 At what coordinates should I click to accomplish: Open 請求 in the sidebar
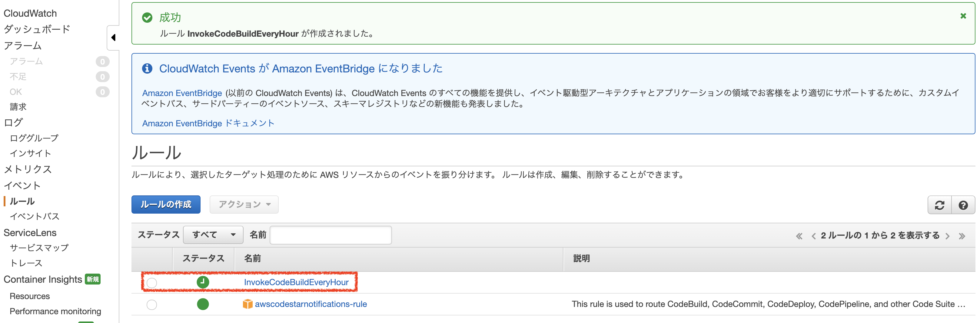(18, 107)
